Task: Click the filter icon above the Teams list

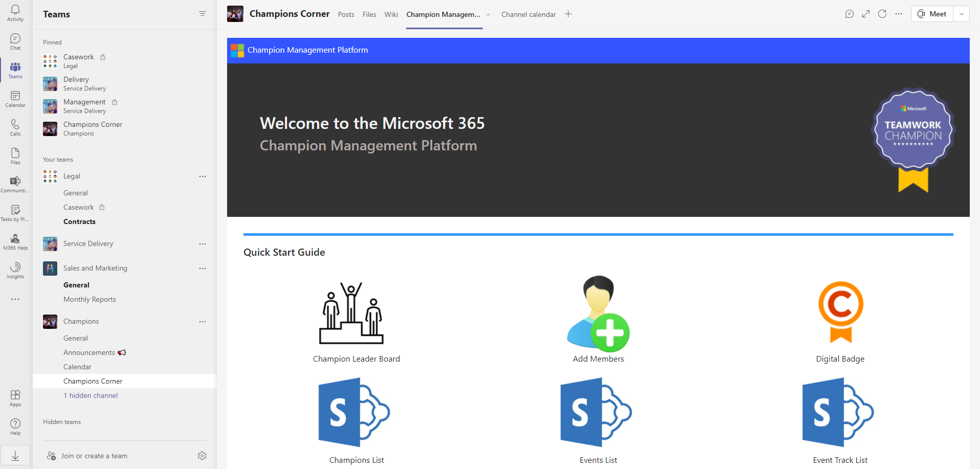Action: [x=203, y=13]
